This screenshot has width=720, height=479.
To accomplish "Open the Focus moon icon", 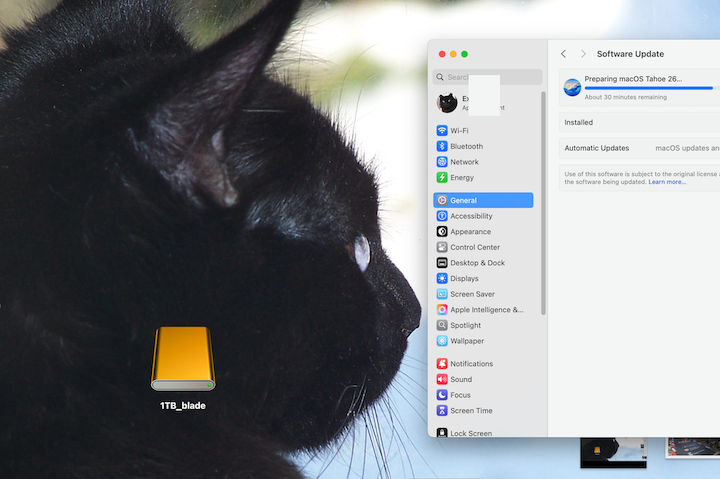I will coord(442,395).
